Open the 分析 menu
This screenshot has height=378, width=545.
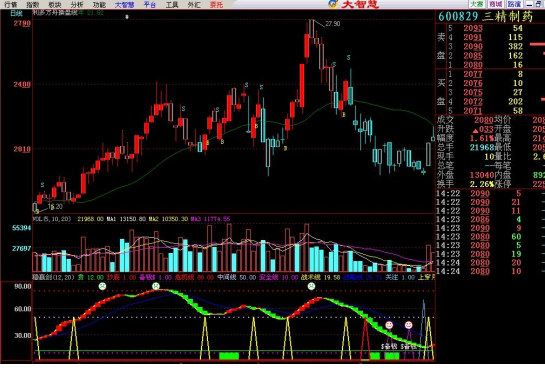pos(77,5)
